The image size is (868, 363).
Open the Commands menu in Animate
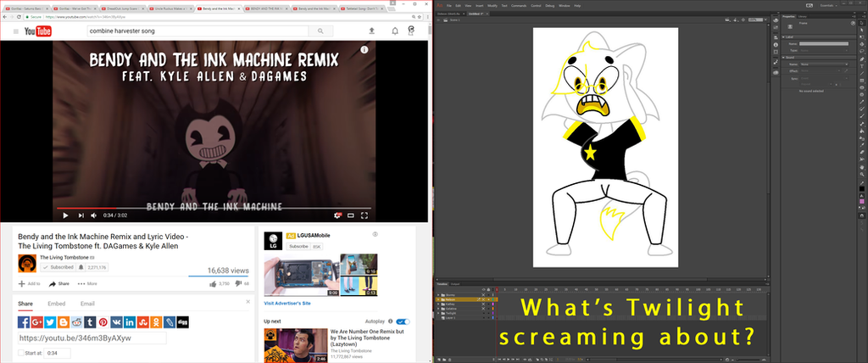(x=519, y=5)
